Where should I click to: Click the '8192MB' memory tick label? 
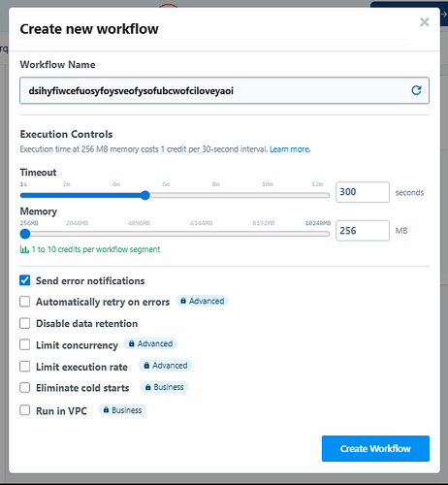coord(264,223)
